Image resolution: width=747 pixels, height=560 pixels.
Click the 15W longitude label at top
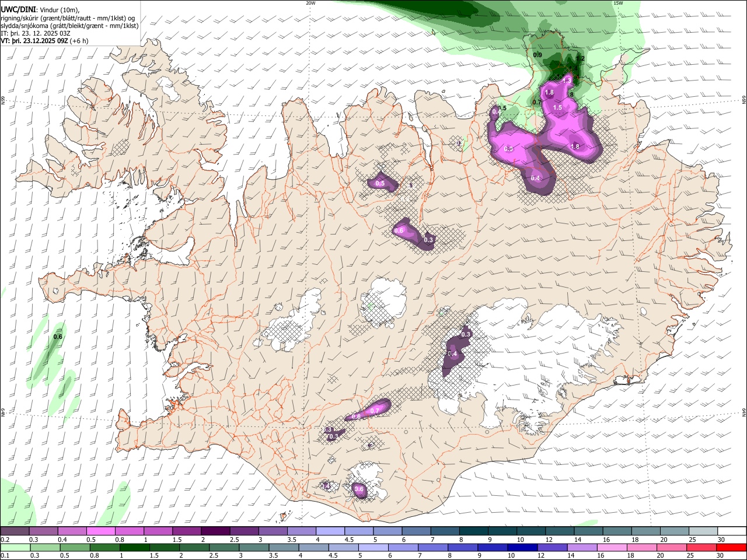click(618, 3)
